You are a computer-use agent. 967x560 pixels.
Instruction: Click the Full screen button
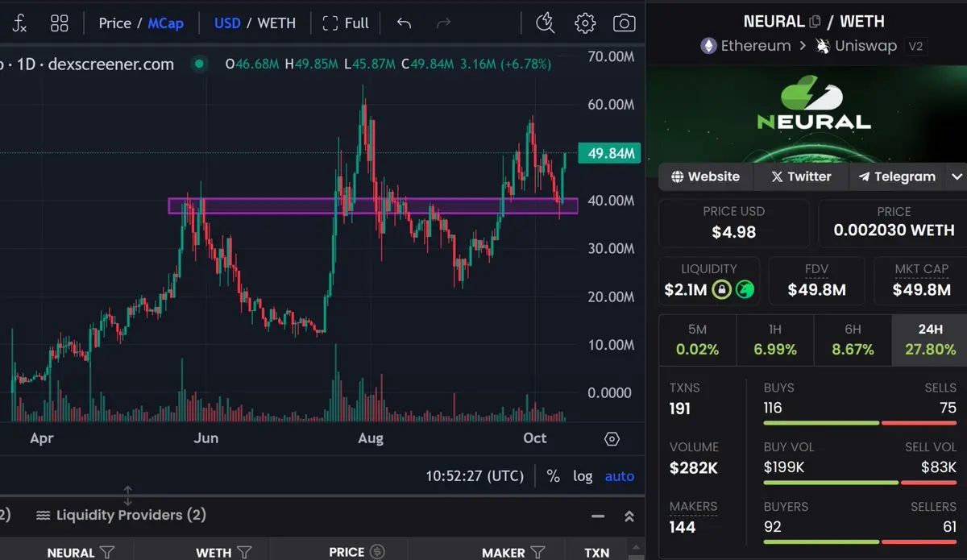(x=345, y=23)
